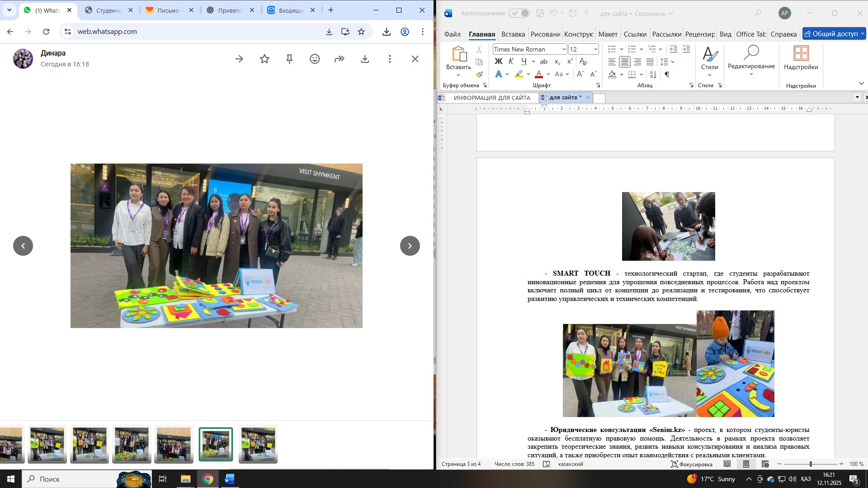Viewport: 868px width, 488px height.
Task: Toggle the Autosave switch in Word
Action: [519, 14]
